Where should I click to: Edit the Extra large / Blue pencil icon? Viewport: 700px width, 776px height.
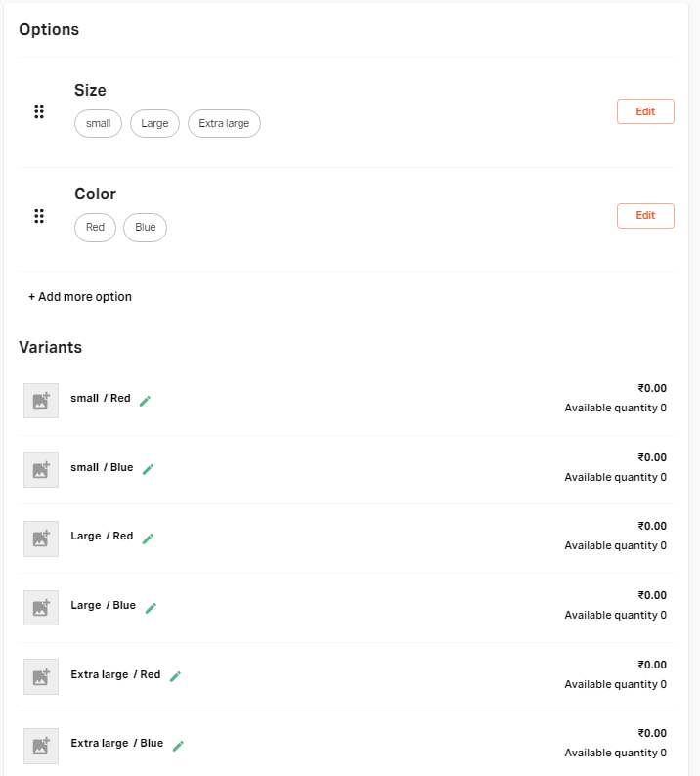[x=178, y=746]
